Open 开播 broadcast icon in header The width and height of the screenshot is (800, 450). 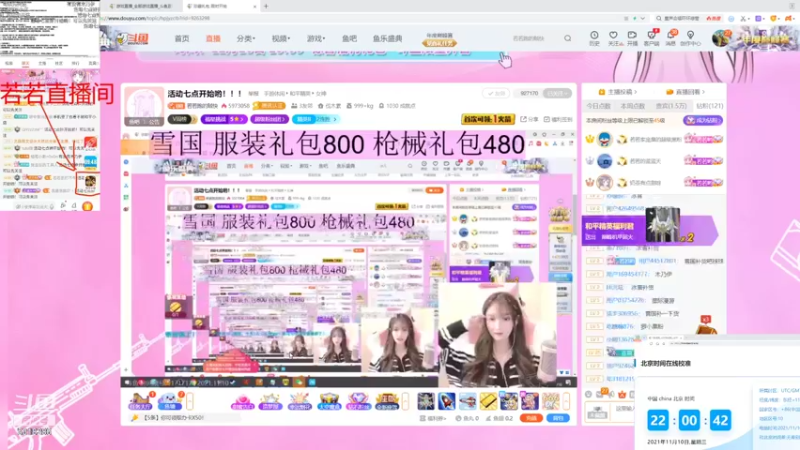(x=632, y=38)
